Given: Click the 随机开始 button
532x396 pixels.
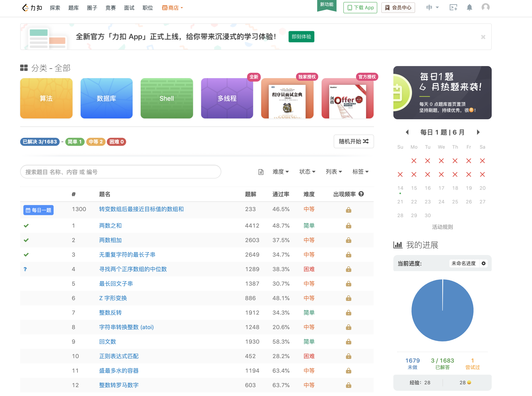Looking at the screenshot, I should click(353, 141).
